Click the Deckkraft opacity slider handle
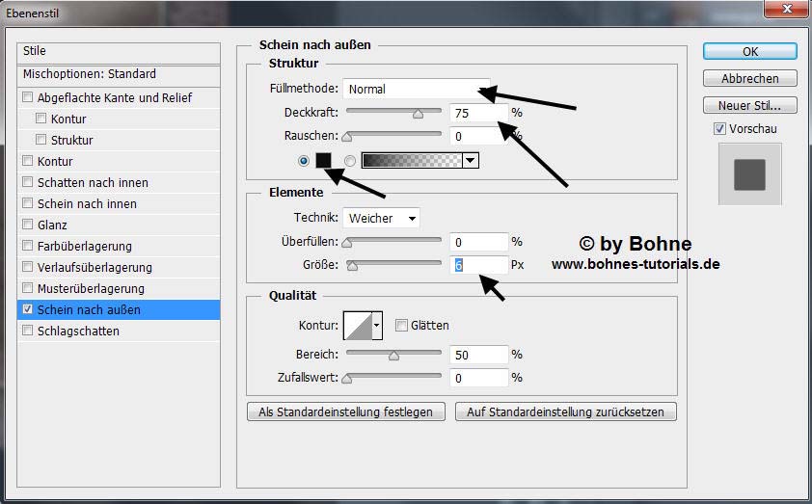This screenshot has height=504, width=812. coord(418,114)
